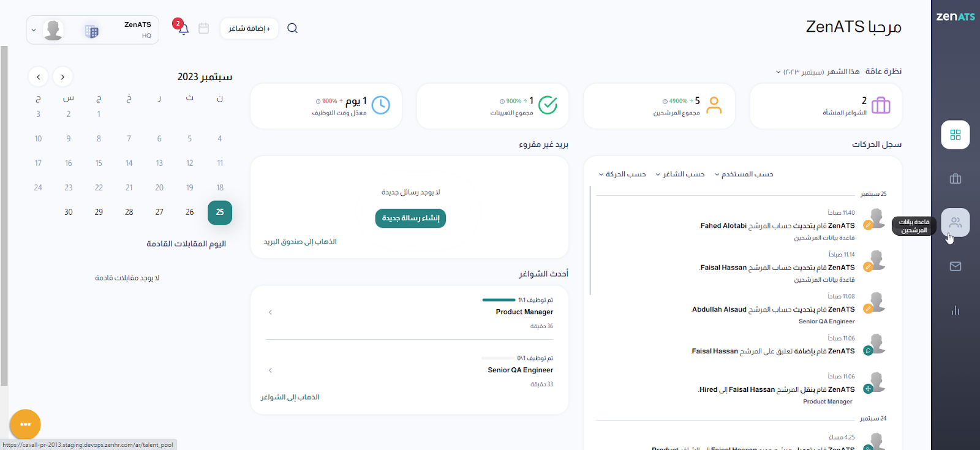Open the orange chat bubble button
The height and width of the screenshot is (450, 980).
click(x=25, y=424)
